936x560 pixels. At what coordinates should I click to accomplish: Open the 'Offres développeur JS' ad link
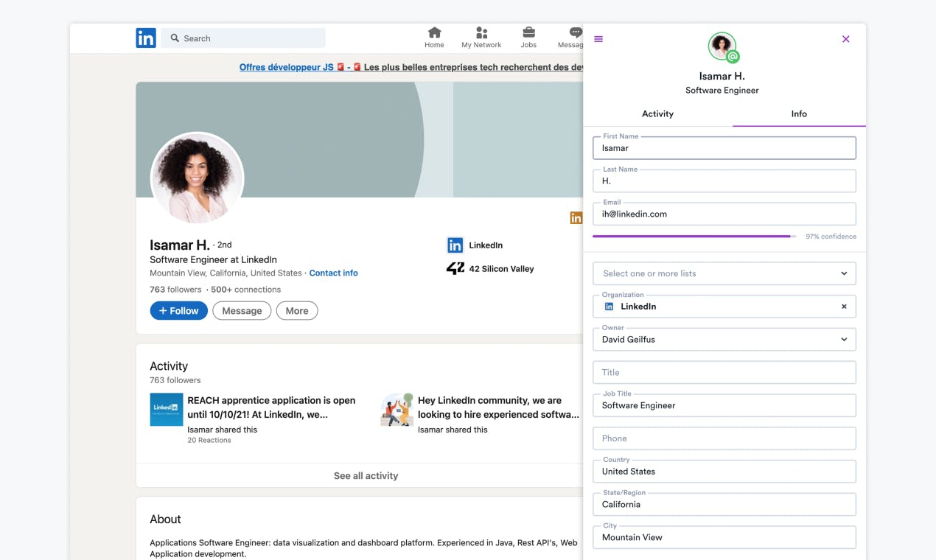(x=287, y=67)
